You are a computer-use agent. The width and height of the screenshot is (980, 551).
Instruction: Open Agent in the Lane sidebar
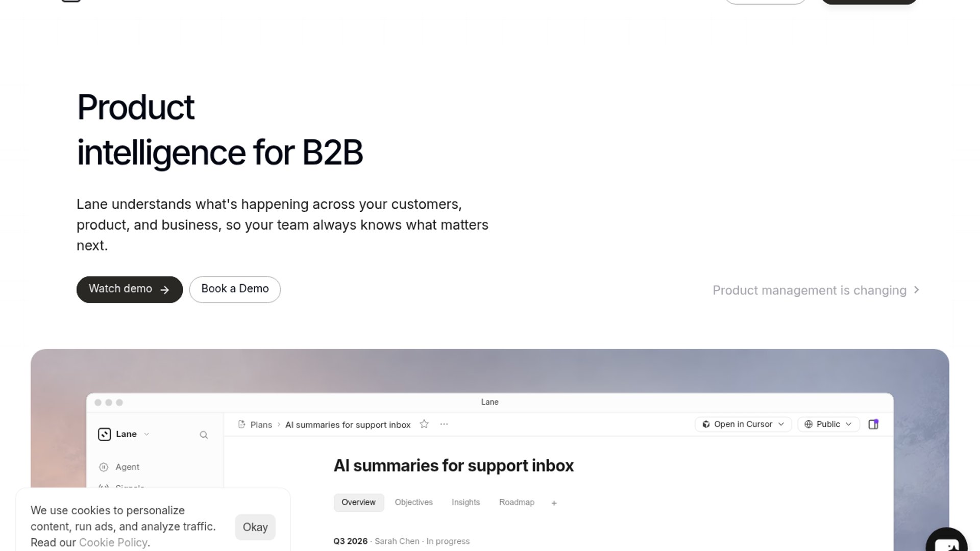click(119, 467)
